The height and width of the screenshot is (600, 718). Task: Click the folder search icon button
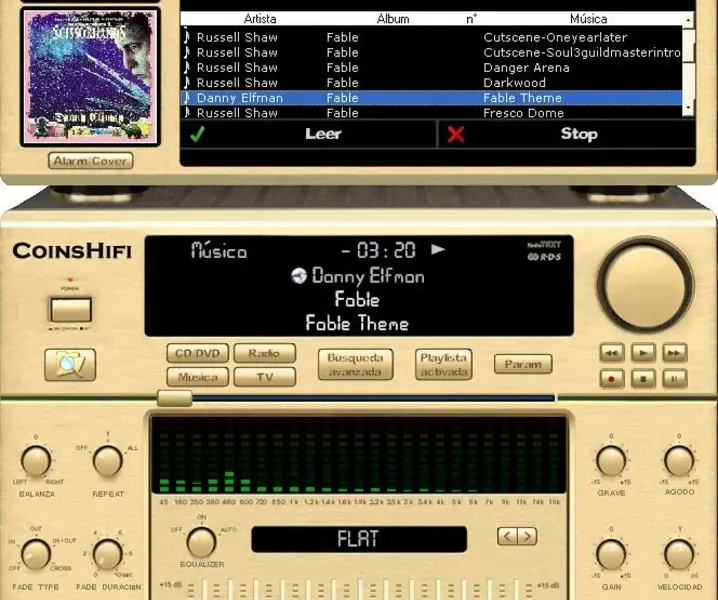(x=70, y=365)
